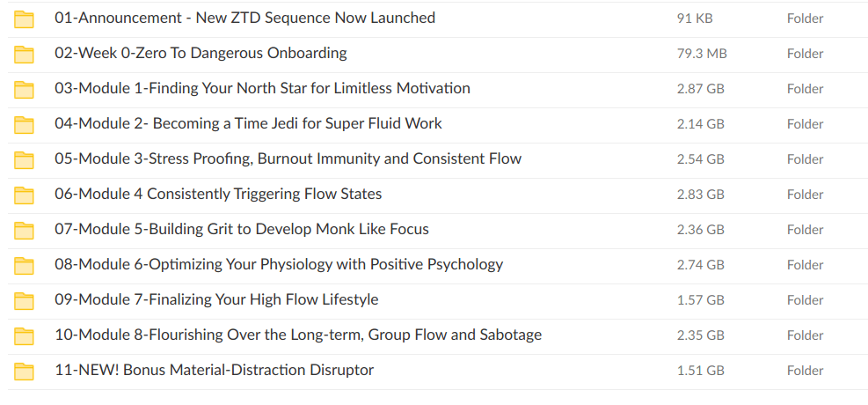Select the folder icon for Module 7
868x405 pixels.
click(24, 301)
